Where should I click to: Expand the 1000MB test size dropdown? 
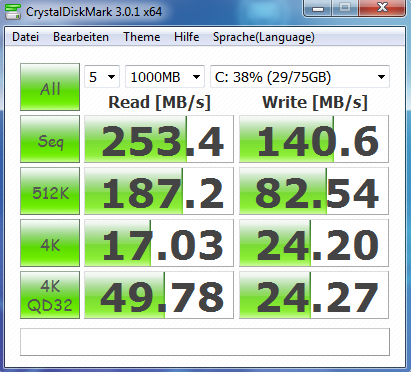165,77
